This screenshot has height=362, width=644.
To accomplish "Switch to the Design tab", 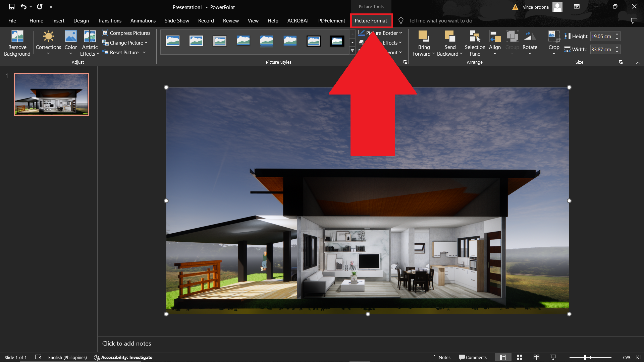I will click(81, 20).
